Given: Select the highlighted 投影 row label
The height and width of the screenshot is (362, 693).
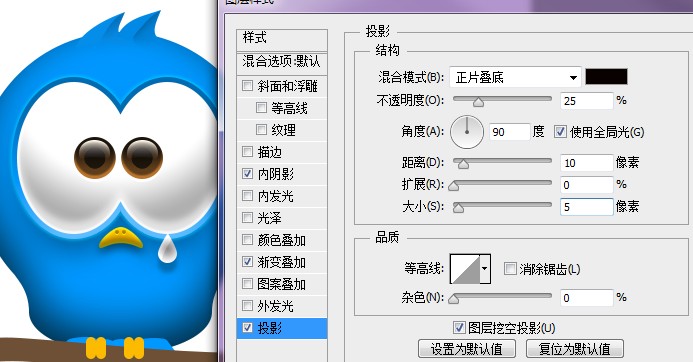Looking at the screenshot, I should pyautogui.click(x=270, y=328).
